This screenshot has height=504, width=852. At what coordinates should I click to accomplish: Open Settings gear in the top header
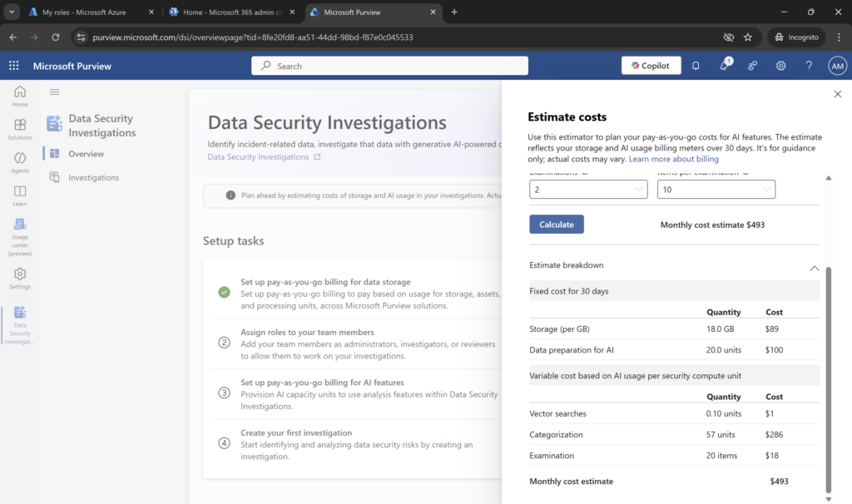tap(780, 66)
